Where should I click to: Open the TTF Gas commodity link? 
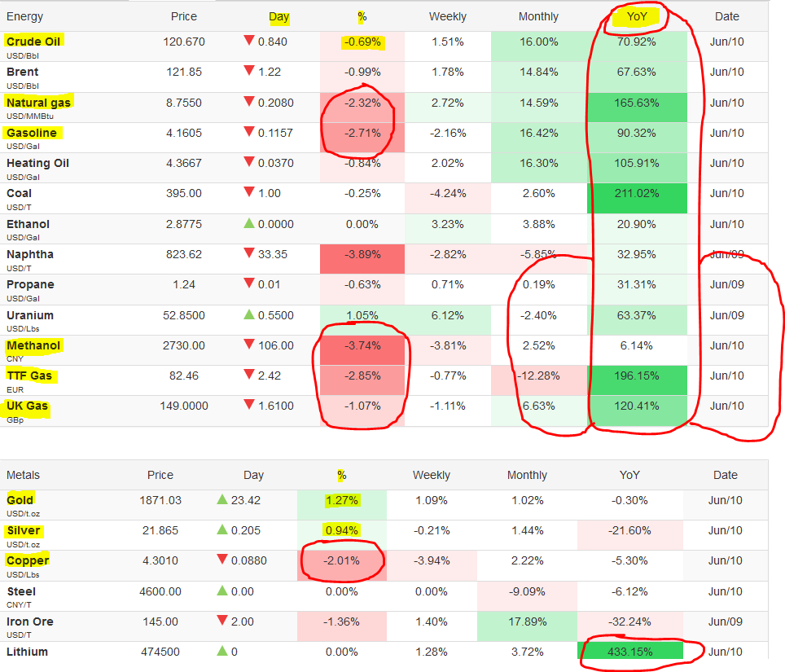pos(29,376)
